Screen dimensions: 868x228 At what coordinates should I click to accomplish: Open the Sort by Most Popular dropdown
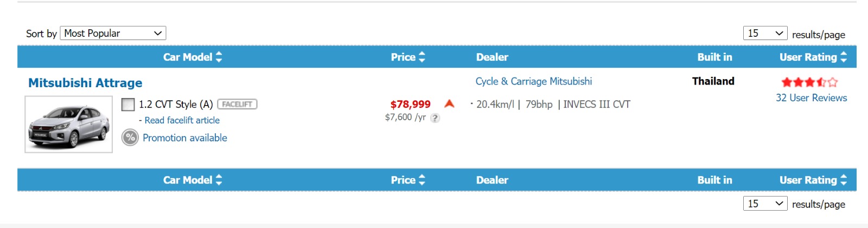[x=113, y=33]
